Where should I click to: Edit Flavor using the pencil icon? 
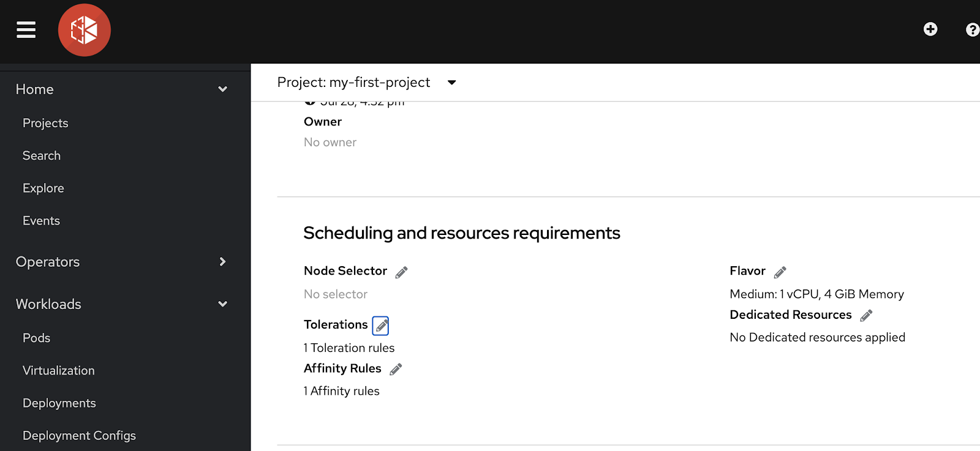click(780, 272)
